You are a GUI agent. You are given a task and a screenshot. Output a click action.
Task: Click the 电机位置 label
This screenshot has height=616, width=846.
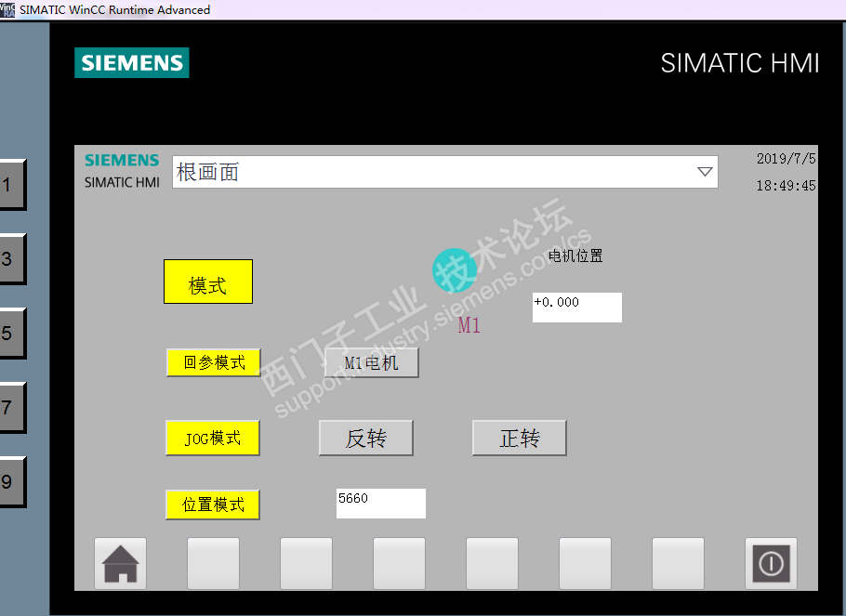575,256
